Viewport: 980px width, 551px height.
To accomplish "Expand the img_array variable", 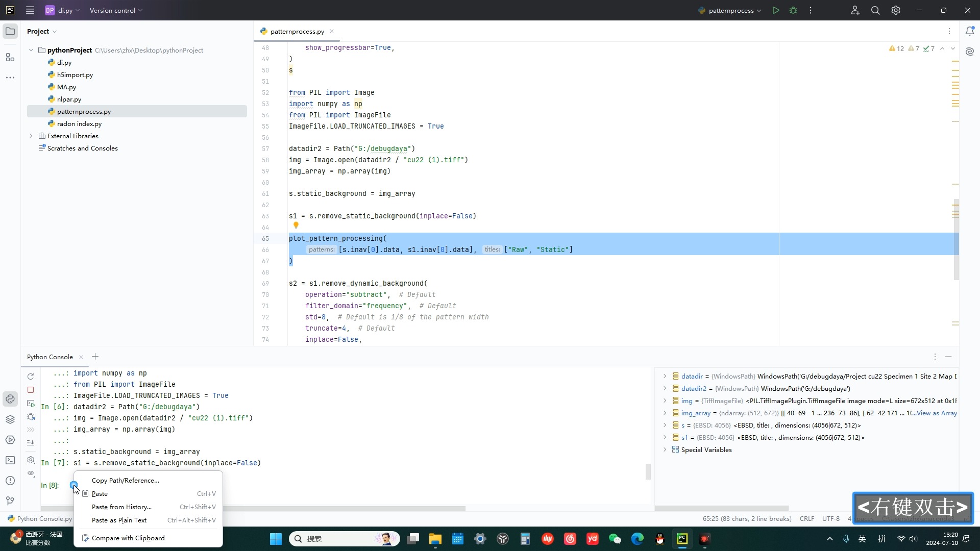I will 665,413.
